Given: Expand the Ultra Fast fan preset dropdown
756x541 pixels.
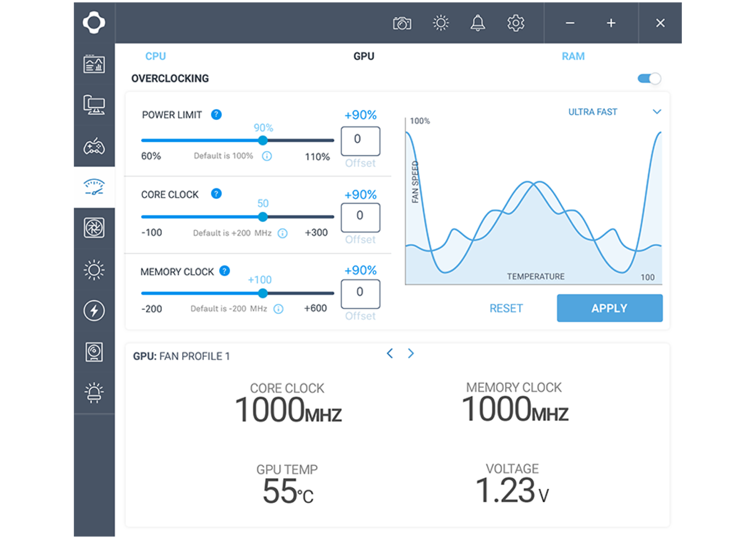Looking at the screenshot, I should point(656,112).
